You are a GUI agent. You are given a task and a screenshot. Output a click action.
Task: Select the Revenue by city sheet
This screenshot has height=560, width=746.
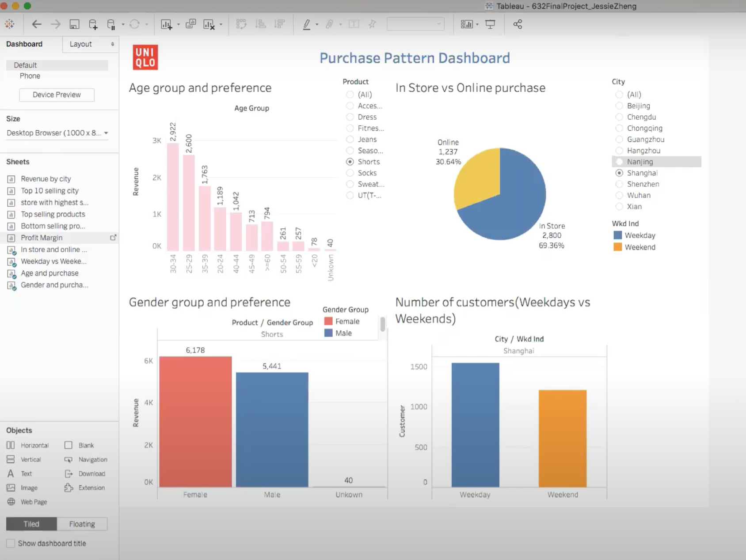point(46,179)
